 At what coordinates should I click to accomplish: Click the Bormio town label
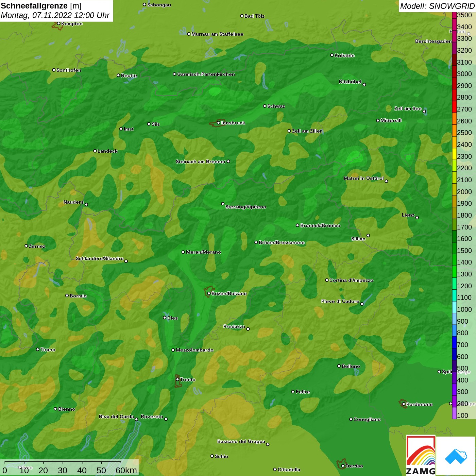(x=78, y=296)
